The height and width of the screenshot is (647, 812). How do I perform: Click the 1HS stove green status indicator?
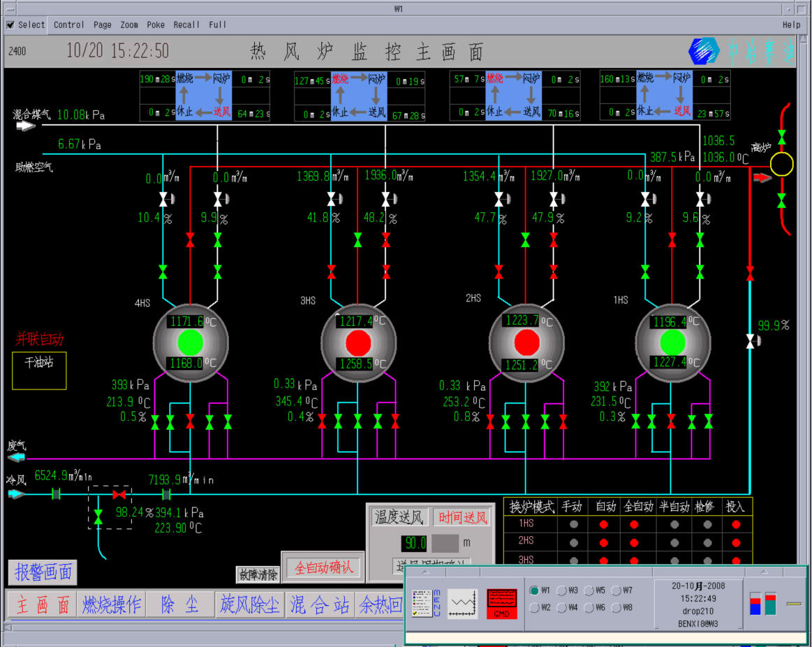point(672,341)
